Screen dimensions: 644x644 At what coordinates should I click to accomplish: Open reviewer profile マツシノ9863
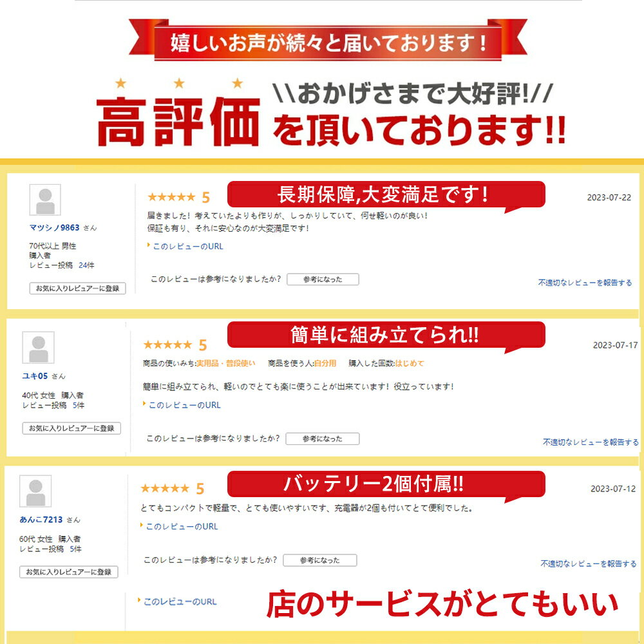pyautogui.click(x=54, y=227)
